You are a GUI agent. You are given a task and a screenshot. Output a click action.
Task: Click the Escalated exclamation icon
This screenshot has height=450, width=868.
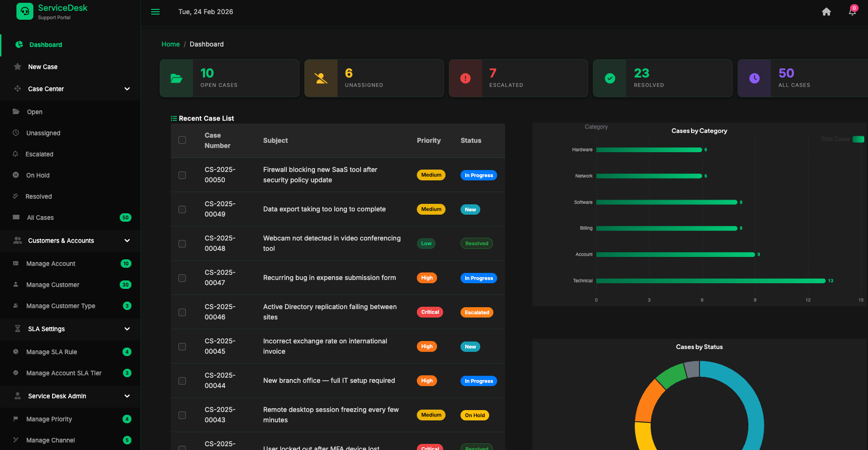[465, 78]
